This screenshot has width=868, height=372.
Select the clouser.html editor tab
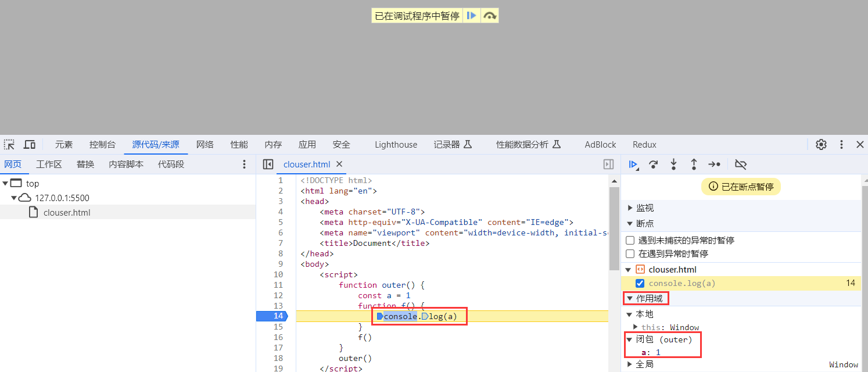pyautogui.click(x=307, y=164)
